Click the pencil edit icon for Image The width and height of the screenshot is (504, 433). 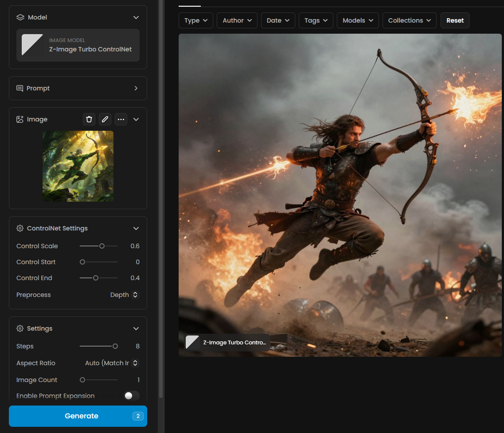(105, 119)
